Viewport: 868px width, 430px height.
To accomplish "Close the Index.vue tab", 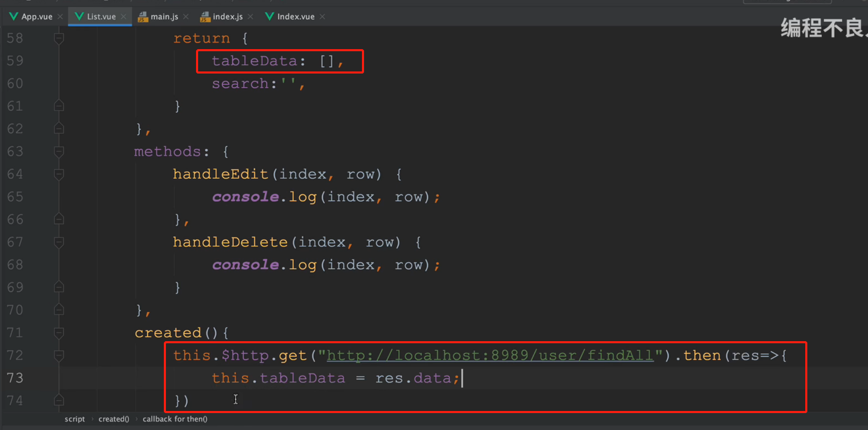I will (322, 17).
